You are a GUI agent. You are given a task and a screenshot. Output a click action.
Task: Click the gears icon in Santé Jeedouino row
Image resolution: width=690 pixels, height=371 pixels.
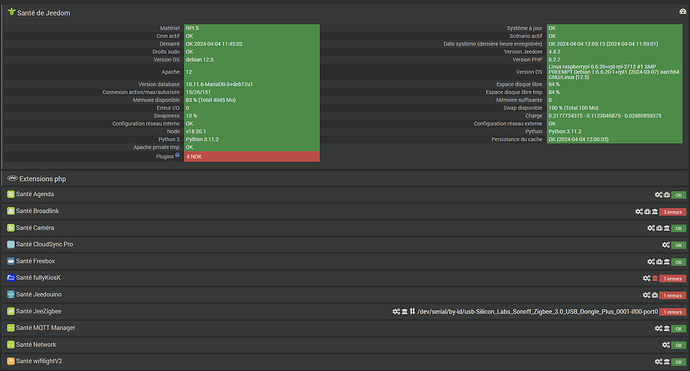click(x=646, y=295)
